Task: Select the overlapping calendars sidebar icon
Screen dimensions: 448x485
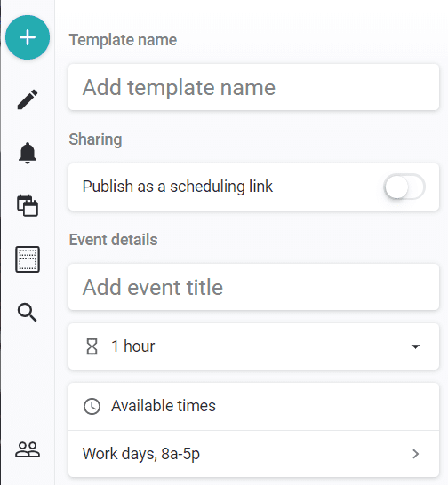Action: coord(28,205)
